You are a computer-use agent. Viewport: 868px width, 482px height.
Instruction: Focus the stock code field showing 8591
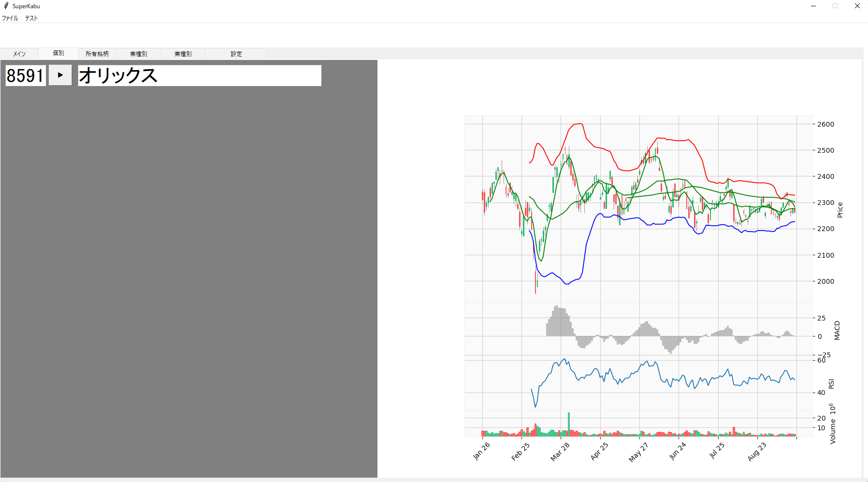26,75
